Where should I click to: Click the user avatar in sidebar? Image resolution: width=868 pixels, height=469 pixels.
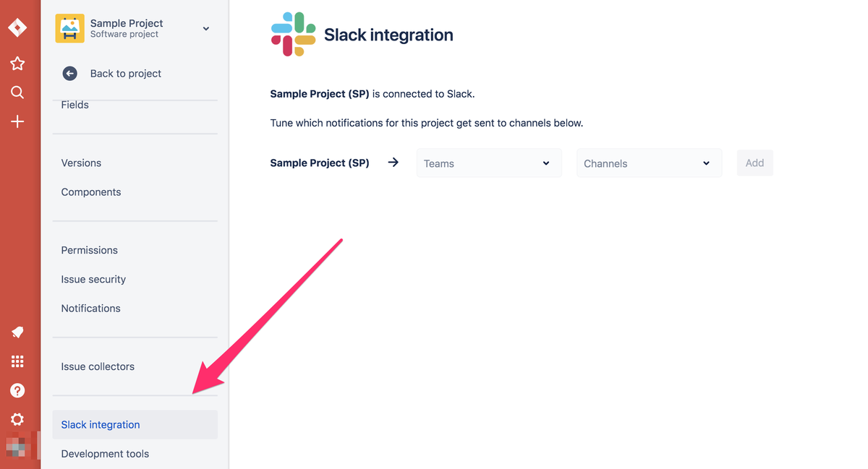[17, 447]
